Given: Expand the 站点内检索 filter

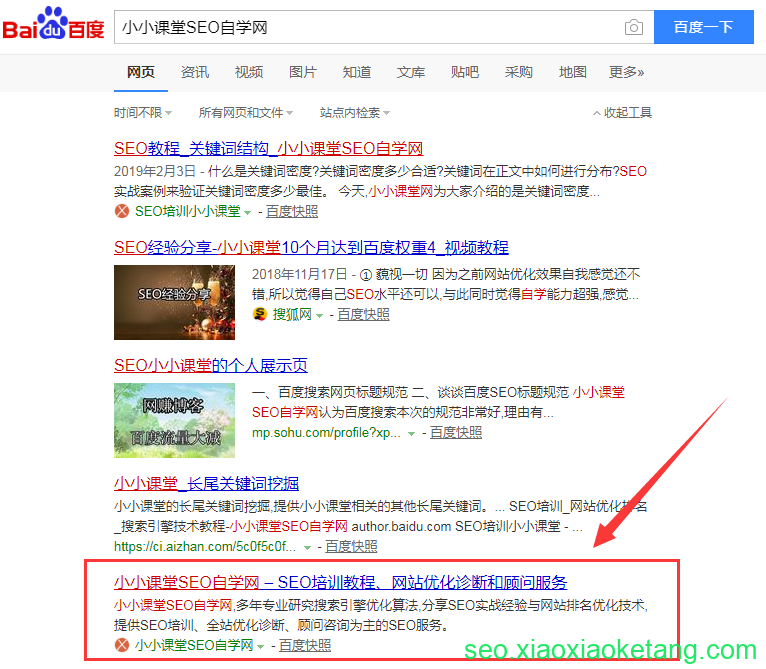Looking at the screenshot, I should [355, 113].
